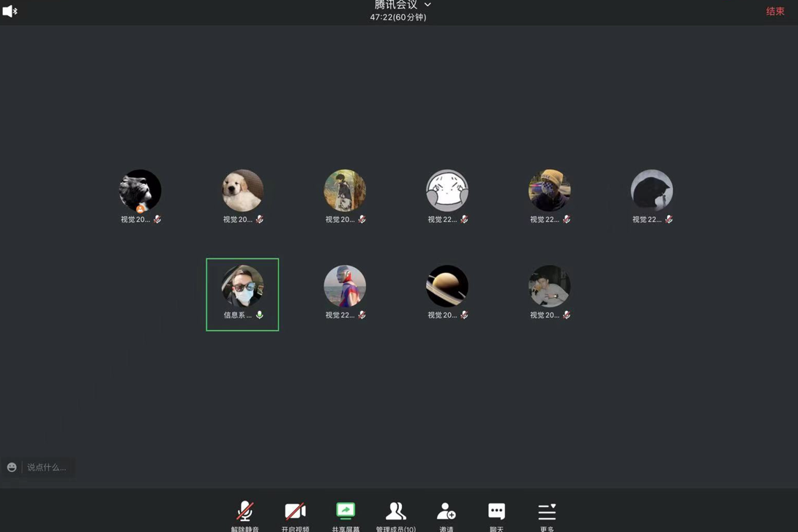798x532 pixels.
Task: Turn on video camera
Action: [x=295, y=512]
